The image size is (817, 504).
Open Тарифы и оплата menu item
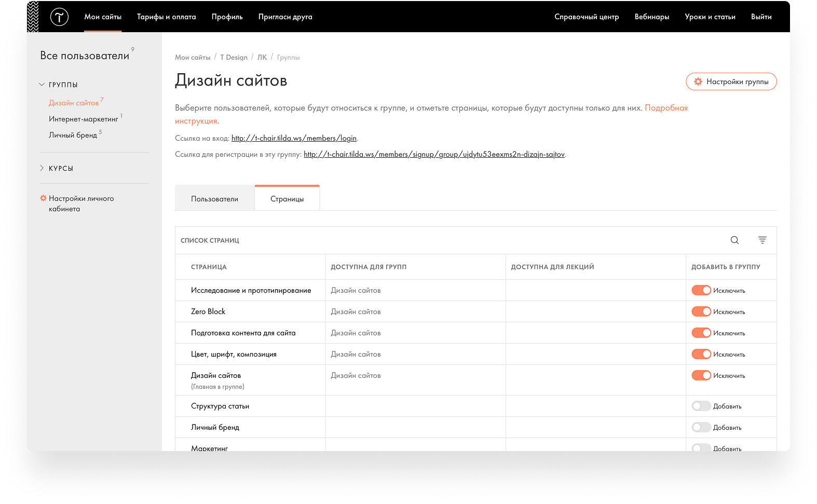pos(166,17)
